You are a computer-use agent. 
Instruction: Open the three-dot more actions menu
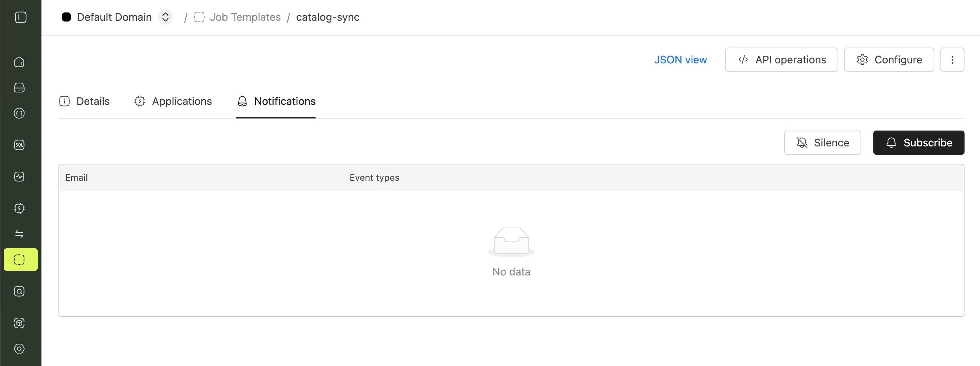pos(952,60)
